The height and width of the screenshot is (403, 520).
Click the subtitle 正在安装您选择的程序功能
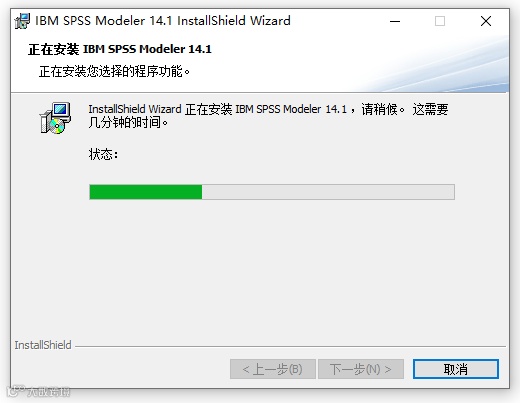point(114,71)
